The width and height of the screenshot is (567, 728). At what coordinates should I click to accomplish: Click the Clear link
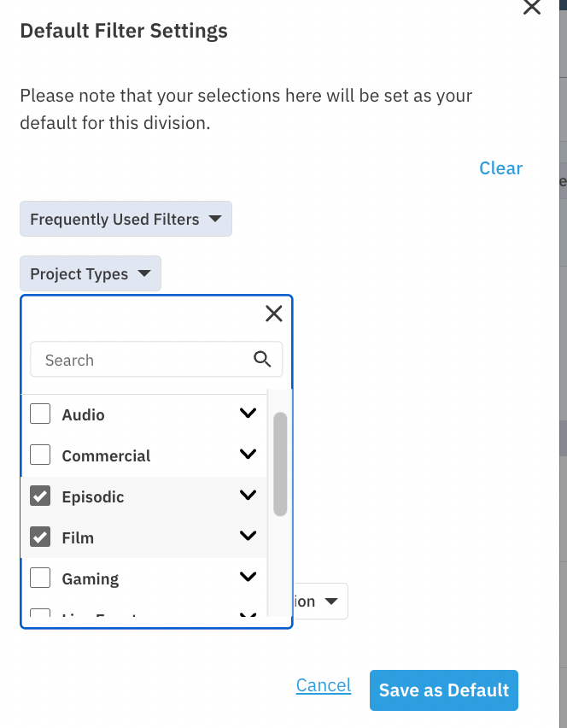(500, 168)
